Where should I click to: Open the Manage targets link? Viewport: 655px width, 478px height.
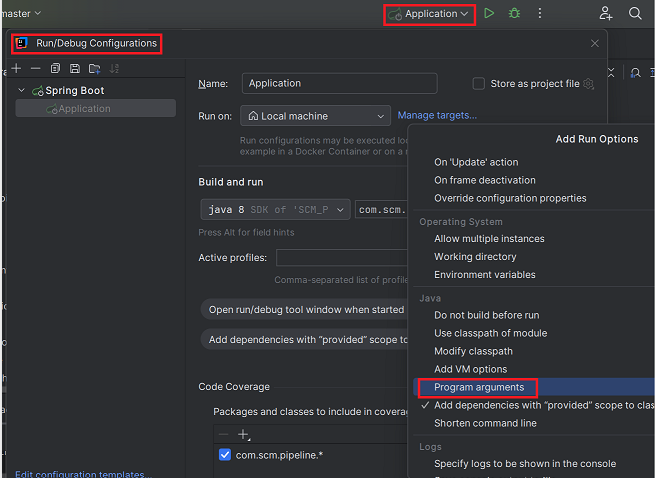pos(437,115)
